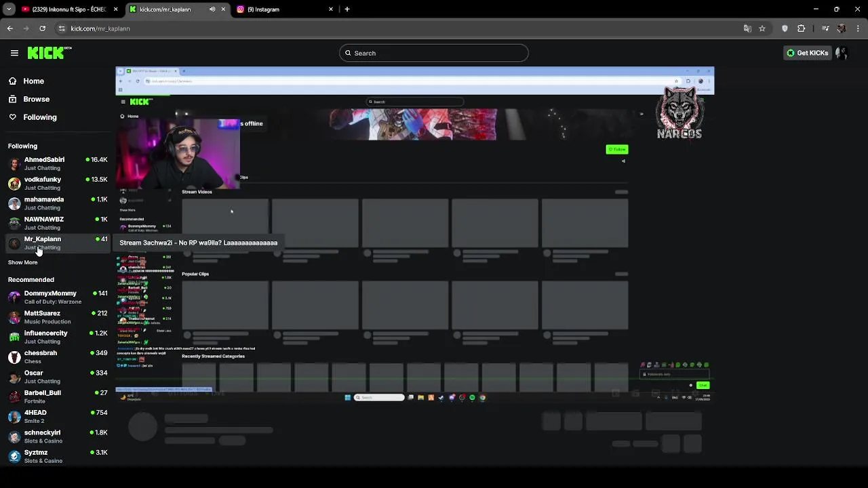Open the Kick hamburger sidebar menu
This screenshot has height=488, width=868.
pos(14,53)
